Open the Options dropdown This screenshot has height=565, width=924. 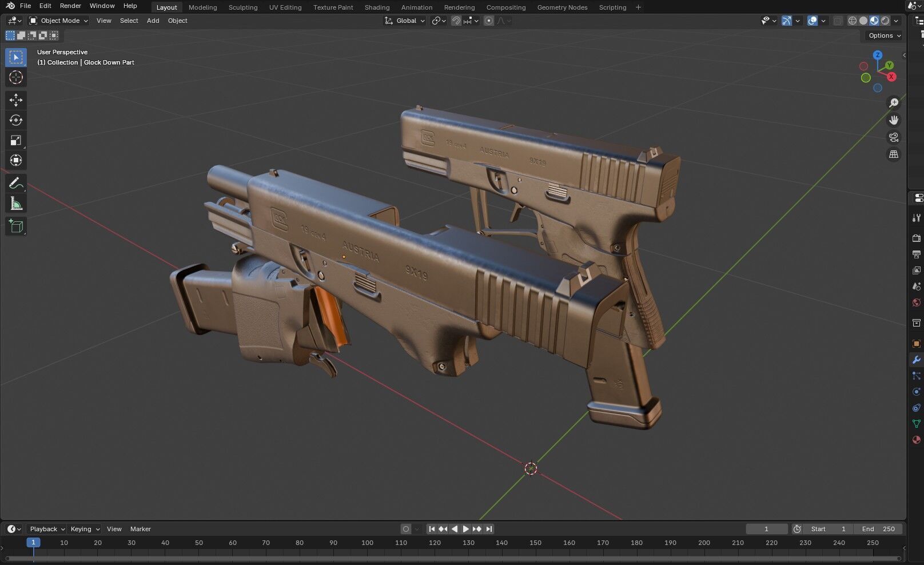click(884, 35)
